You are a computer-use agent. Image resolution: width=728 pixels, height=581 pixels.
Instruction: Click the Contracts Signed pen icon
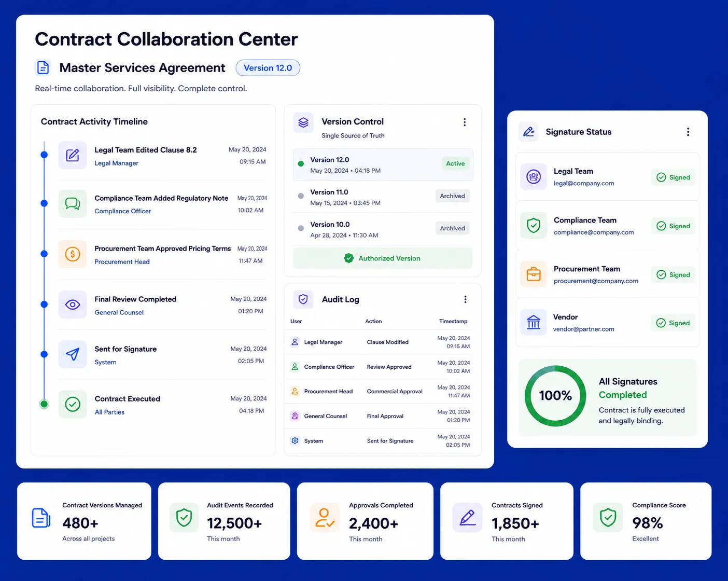[x=467, y=518]
